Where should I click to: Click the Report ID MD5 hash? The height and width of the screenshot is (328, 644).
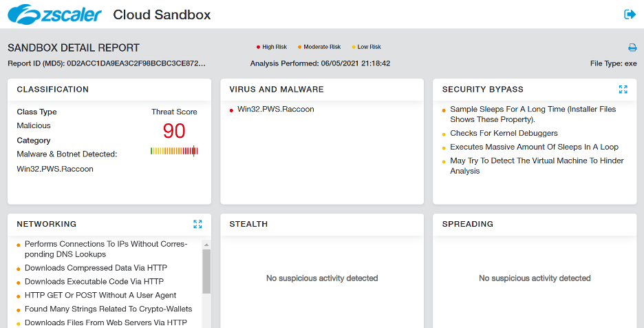136,63
